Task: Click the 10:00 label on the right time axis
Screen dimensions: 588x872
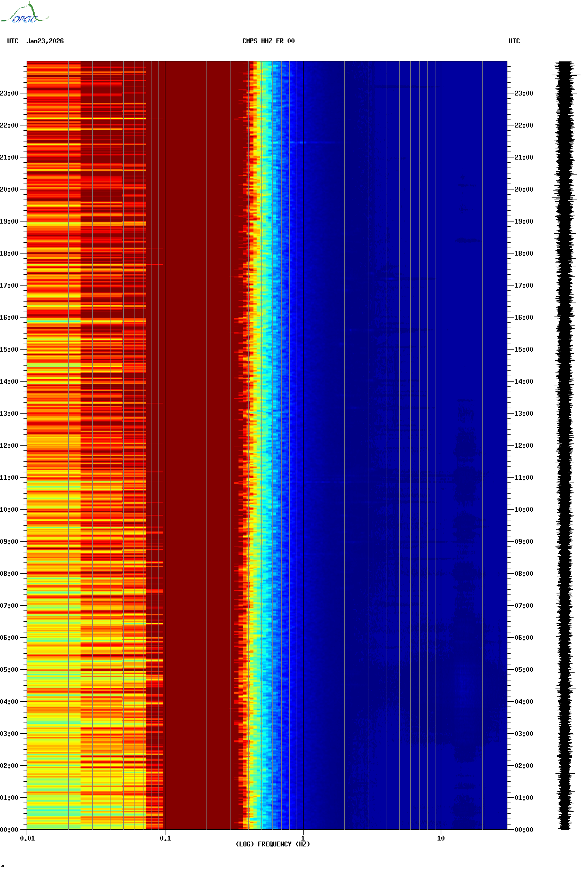Action: [x=524, y=510]
